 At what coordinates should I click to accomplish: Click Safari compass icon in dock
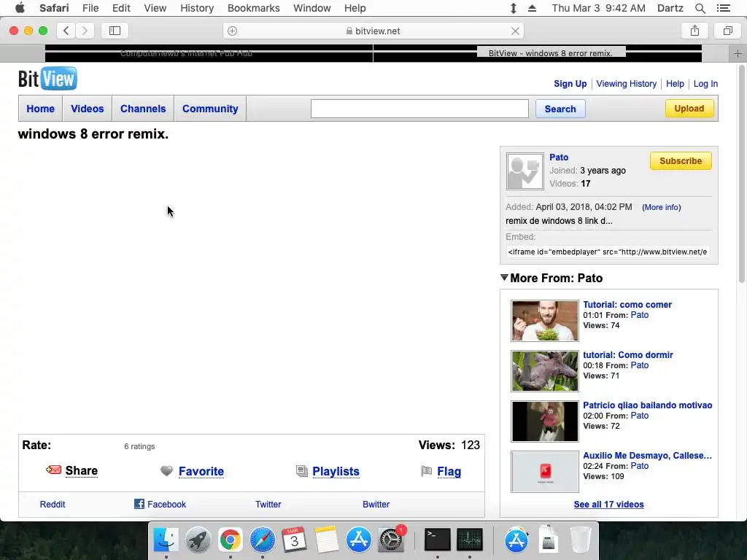pyautogui.click(x=263, y=540)
